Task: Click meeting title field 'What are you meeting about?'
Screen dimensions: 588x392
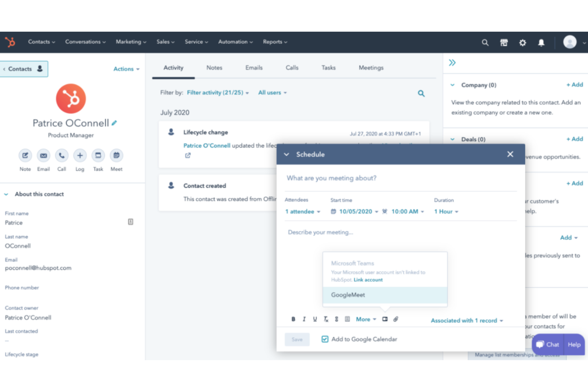Action: 401,178
